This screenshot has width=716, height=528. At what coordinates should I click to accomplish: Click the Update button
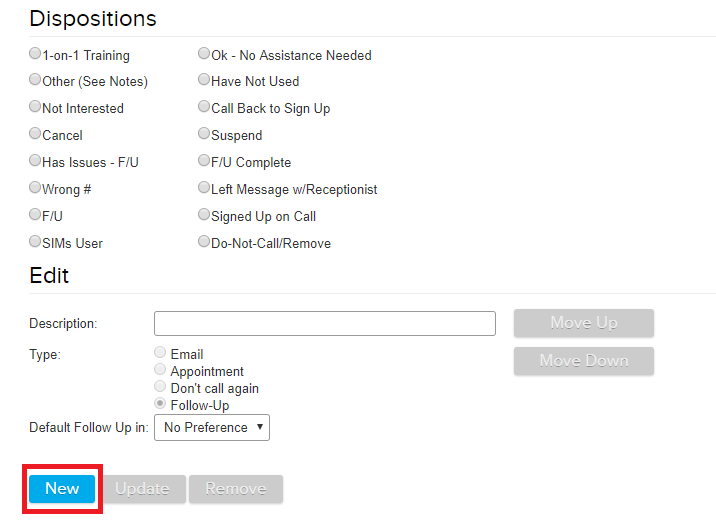point(142,489)
